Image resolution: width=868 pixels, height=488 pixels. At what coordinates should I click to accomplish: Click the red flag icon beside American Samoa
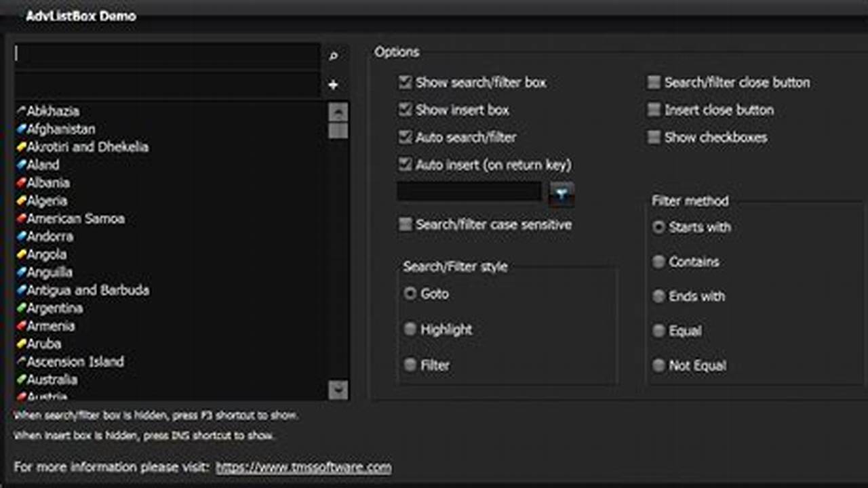click(22, 218)
